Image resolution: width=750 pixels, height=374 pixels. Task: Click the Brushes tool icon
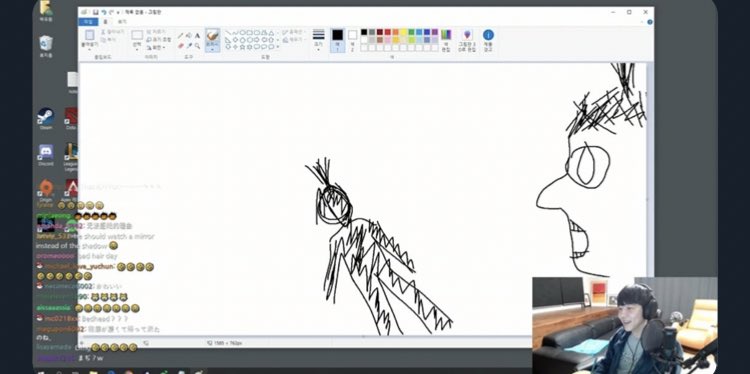pos(212,35)
